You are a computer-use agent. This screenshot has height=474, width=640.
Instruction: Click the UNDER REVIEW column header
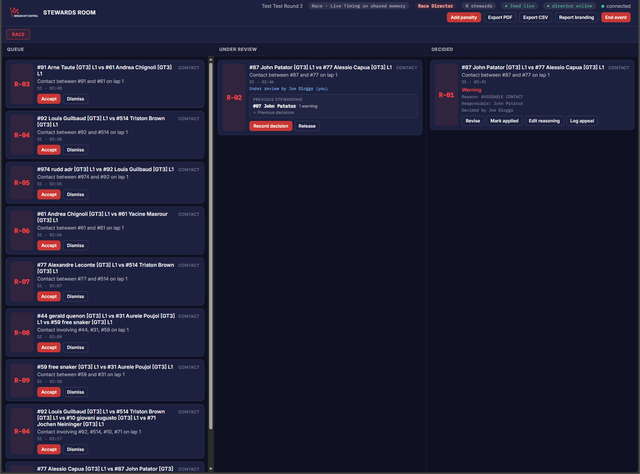click(x=238, y=49)
